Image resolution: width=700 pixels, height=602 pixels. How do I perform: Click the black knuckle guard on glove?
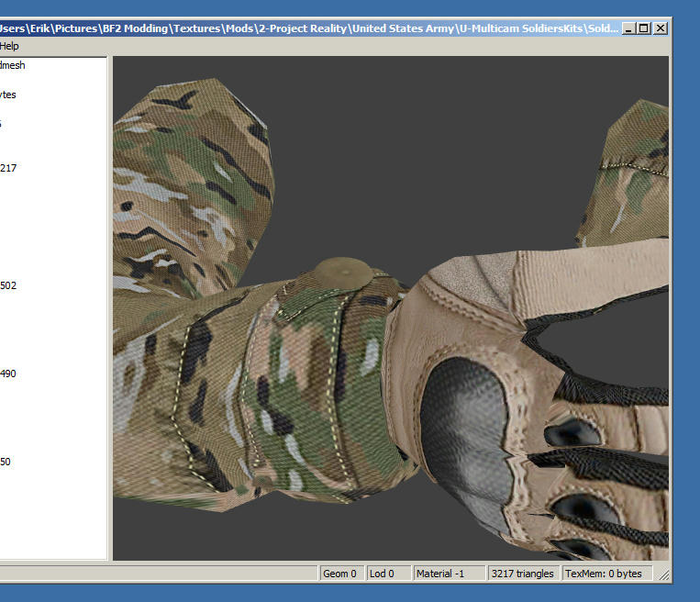[x=464, y=413]
